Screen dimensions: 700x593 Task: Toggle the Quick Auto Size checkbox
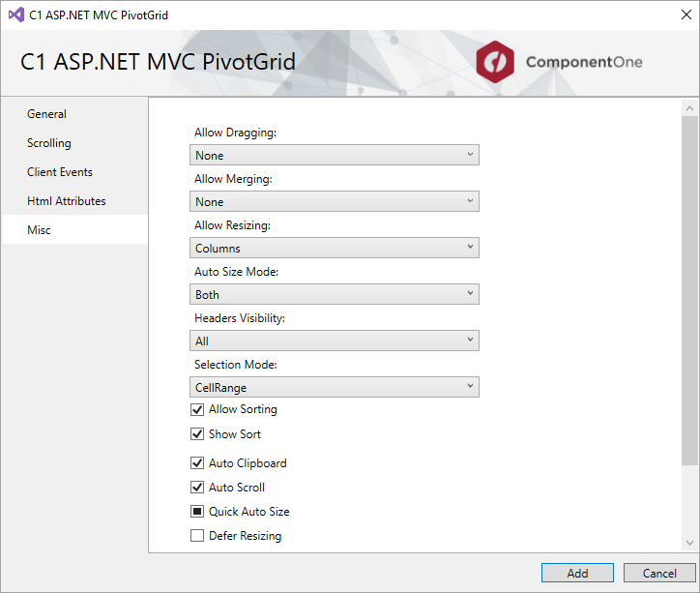(197, 512)
